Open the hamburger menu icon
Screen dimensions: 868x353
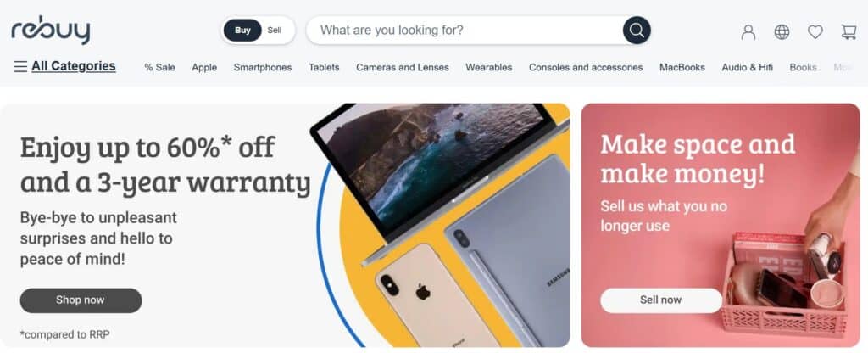(x=20, y=67)
